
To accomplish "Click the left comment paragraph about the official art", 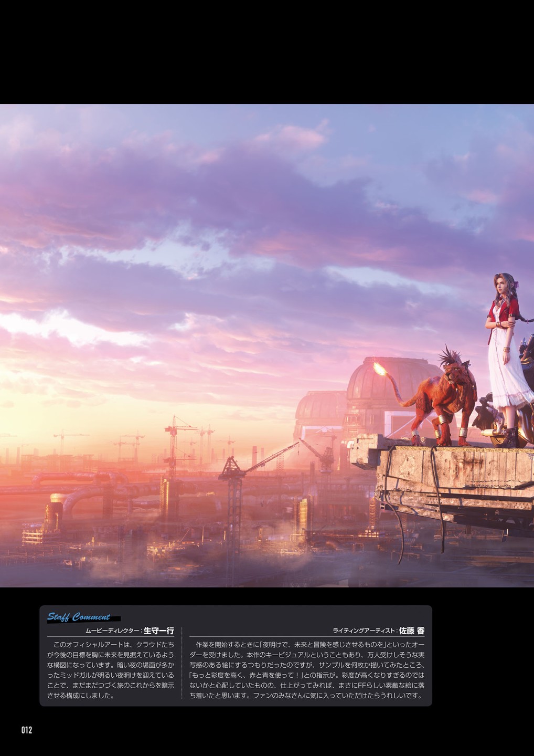I will (110, 669).
